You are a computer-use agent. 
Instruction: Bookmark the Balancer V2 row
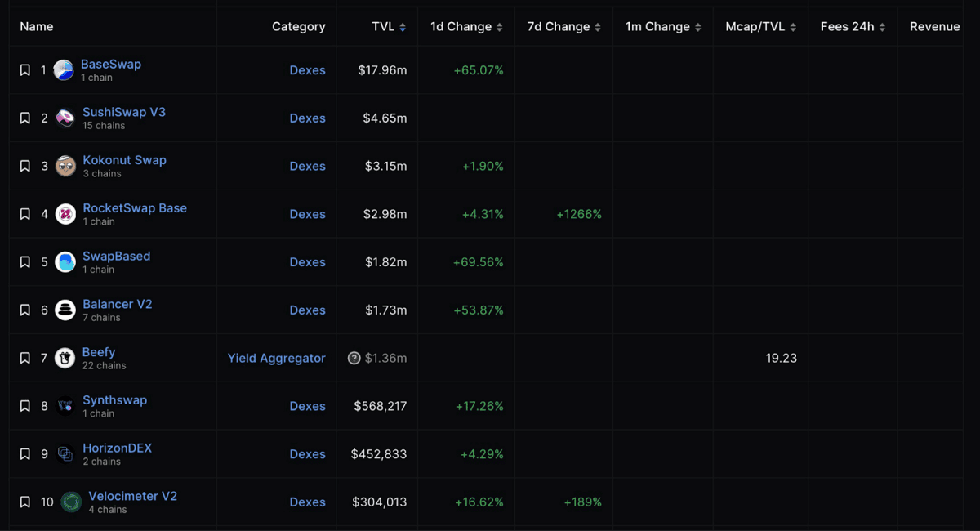tap(25, 310)
